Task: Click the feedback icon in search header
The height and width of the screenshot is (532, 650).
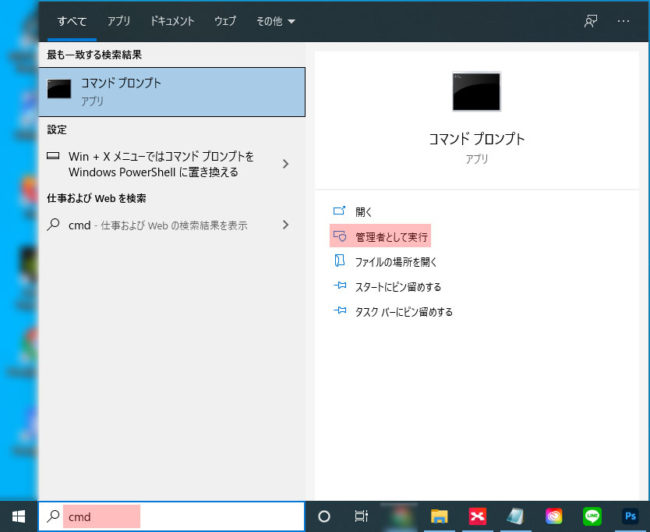Action: [x=590, y=21]
